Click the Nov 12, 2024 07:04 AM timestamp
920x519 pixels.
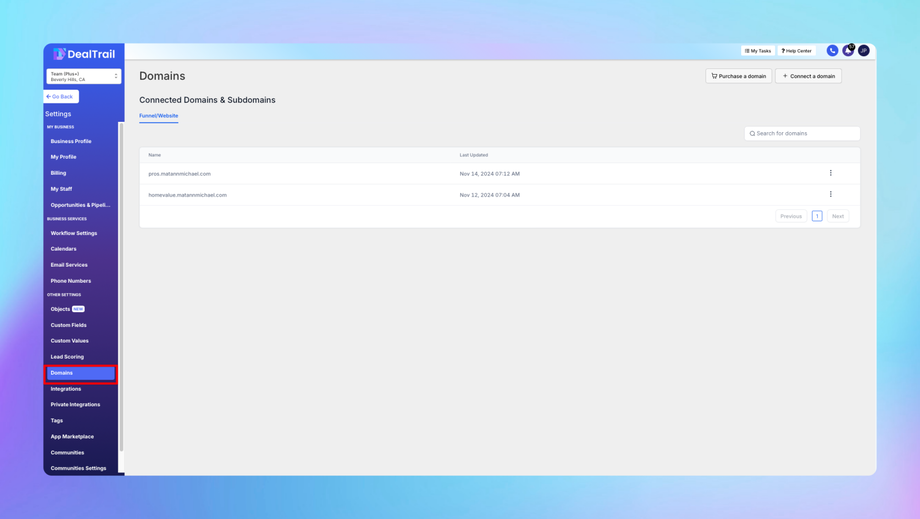pyautogui.click(x=489, y=195)
